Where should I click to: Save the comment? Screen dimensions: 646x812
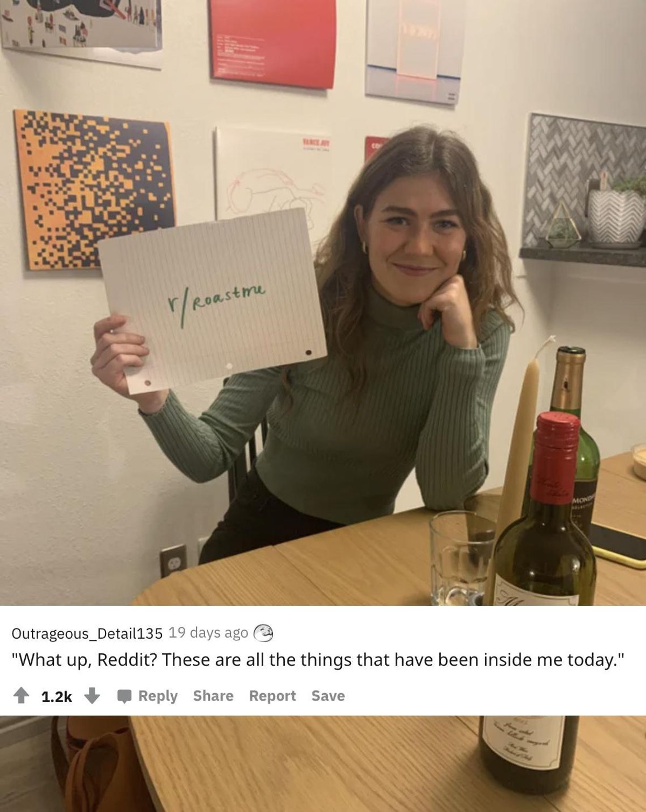[x=328, y=696]
